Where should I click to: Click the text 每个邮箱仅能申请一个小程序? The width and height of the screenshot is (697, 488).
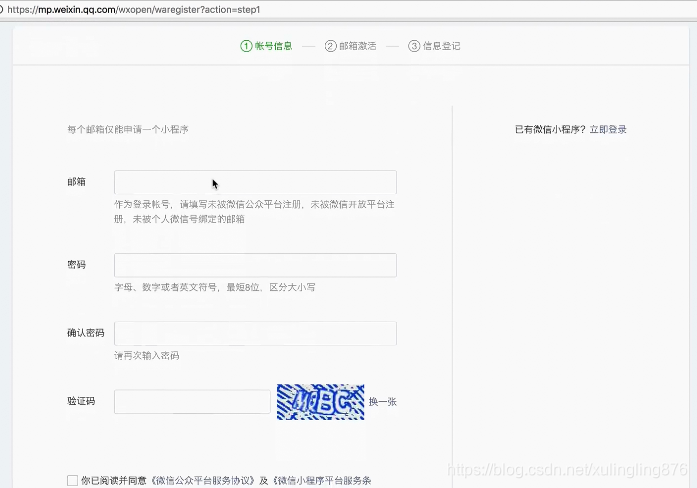pos(128,129)
